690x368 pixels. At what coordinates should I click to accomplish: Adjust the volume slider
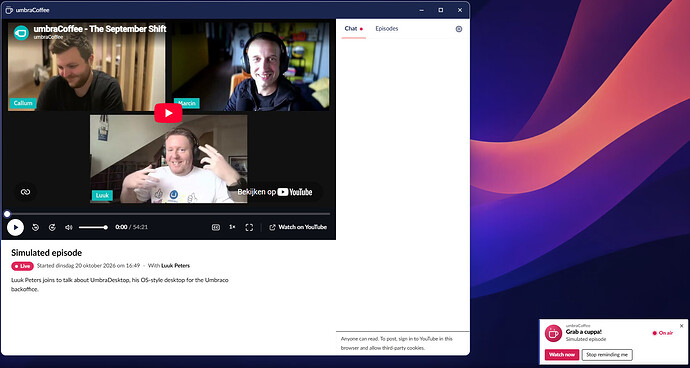[93, 228]
